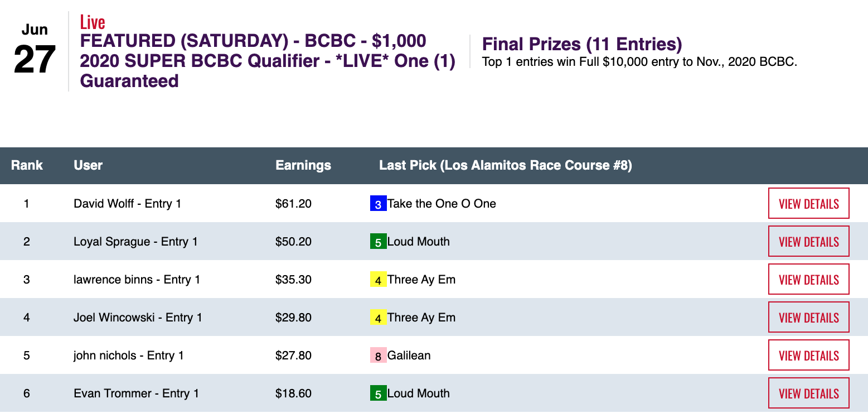The image size is (868, 413).
Task: Click View Details for David Wolff
Action: 808,204
